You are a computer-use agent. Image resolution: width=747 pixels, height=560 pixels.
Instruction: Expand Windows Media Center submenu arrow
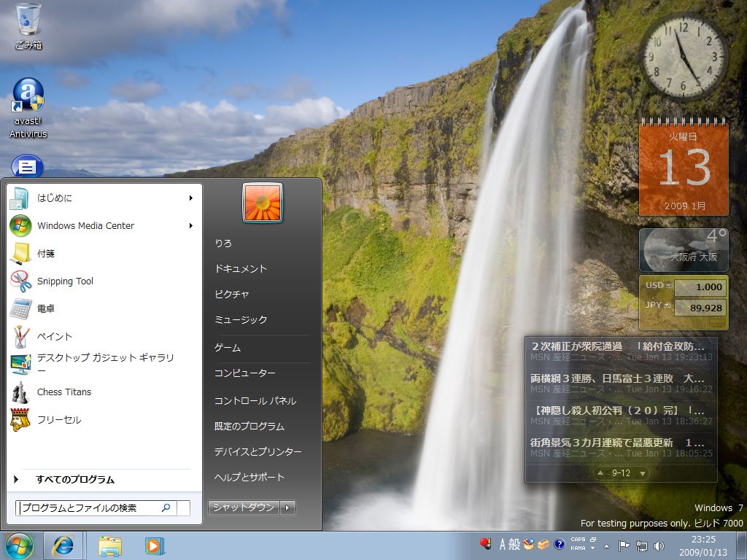[x=191, y=226]
